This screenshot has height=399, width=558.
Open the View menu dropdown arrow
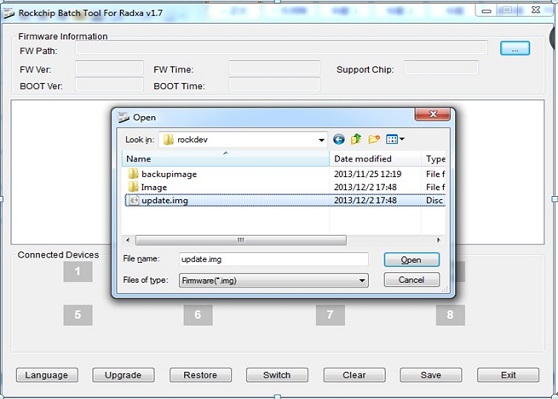(x=402, y=139)
